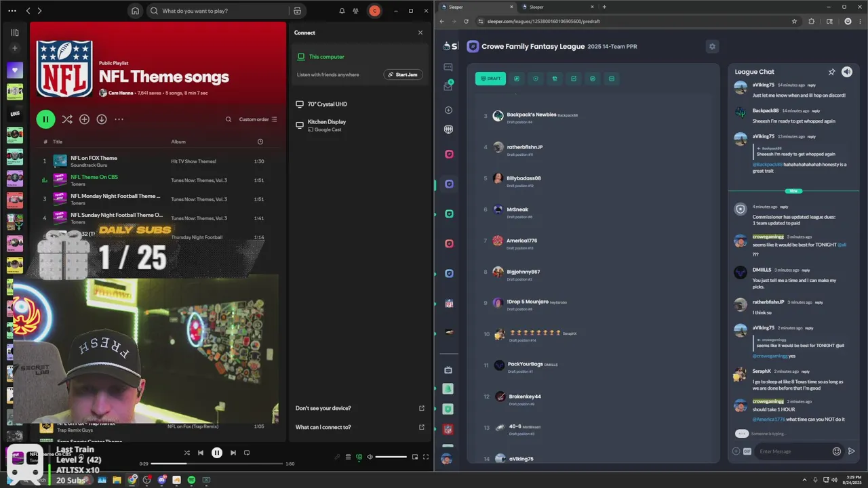The height and width of the screenshot is (488, 868).
Task: Pause in the bottom player bar
Action: coord(217,453)
